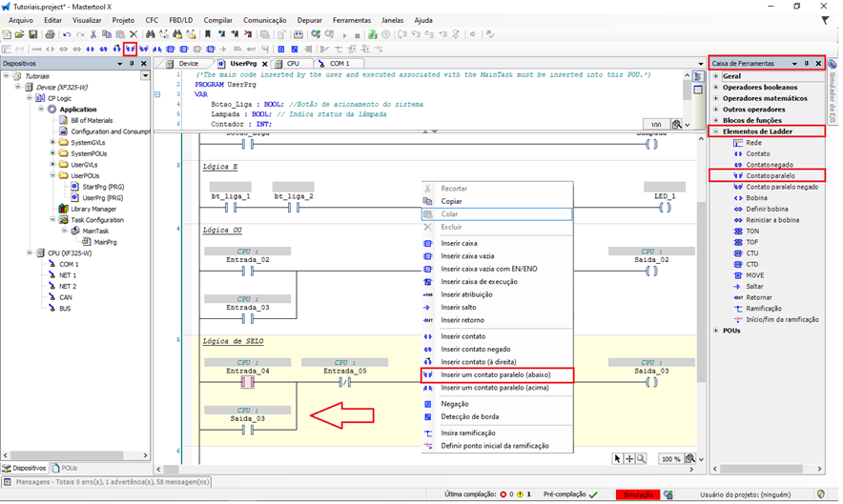The width and height of the screenshot is (843, 504).
Task: Expand Operadores booleanos category
Action: [716, 87]
